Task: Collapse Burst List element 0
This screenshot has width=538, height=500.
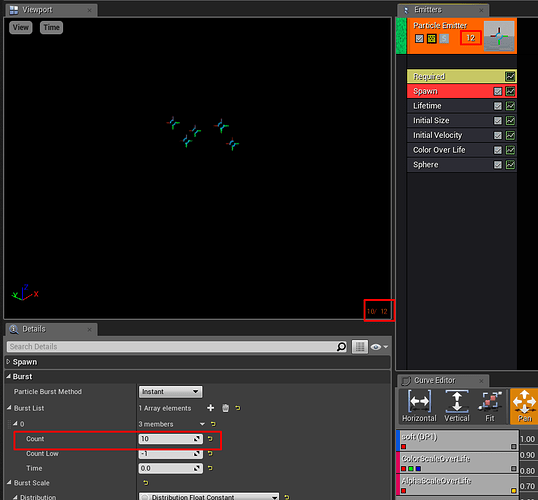Action: pyautogui.click(x=15, y=424)
